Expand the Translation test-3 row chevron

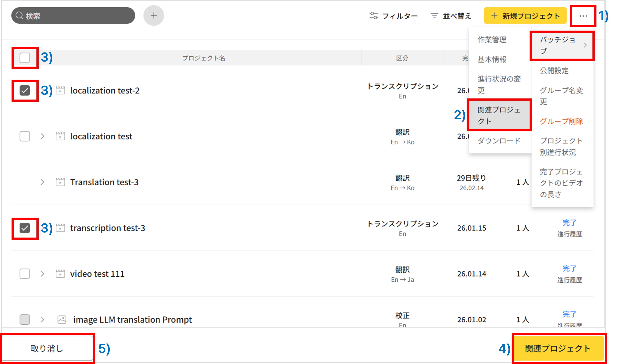(x=42, y=182)
